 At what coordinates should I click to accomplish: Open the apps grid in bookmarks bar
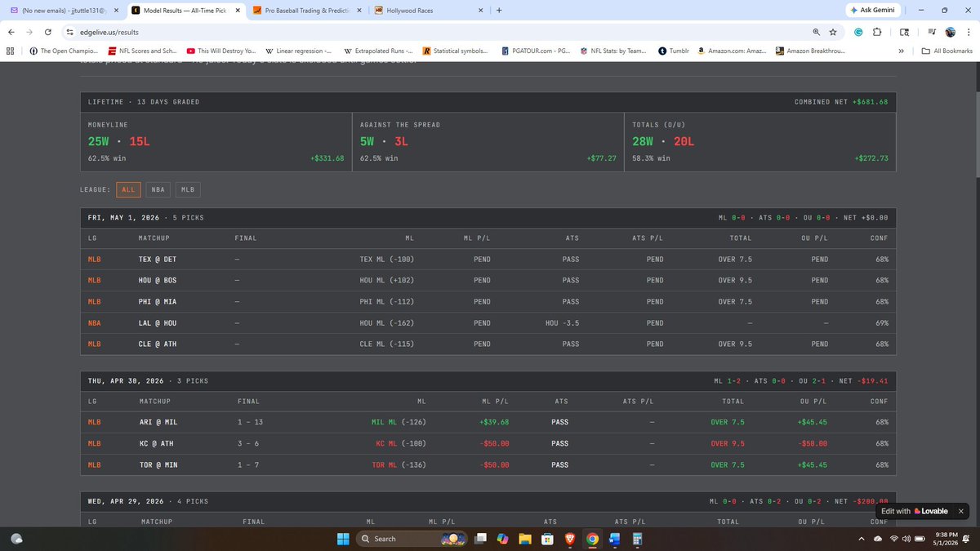coord(11,51)
